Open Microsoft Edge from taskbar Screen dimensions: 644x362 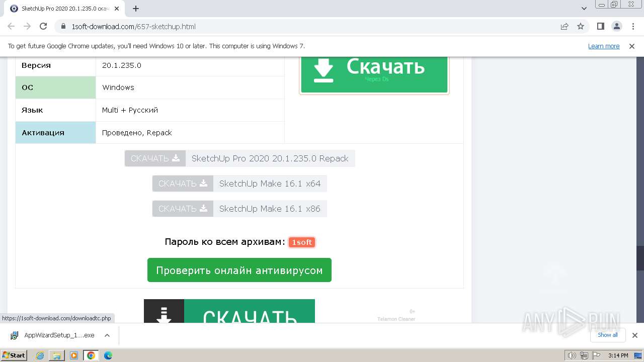(x=108, y=355)
